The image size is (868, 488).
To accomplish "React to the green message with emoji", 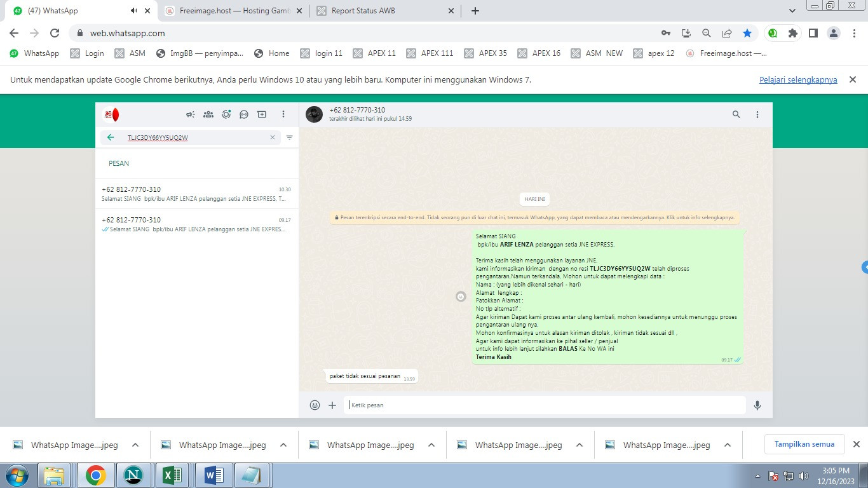I will click(x=461, y=297).
